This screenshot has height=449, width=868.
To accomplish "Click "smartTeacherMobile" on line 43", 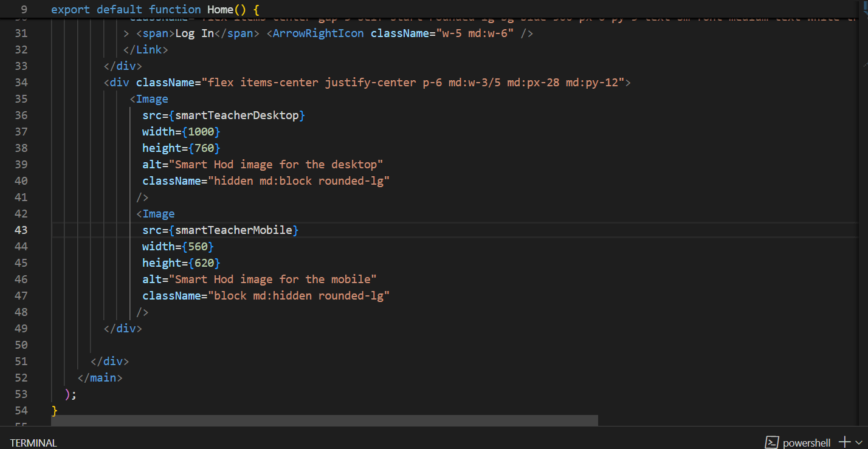I will (x=234, y=230).
